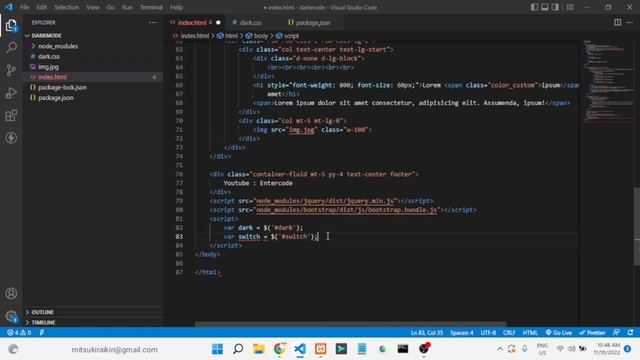
Task: Click the feedback icon in status bar
Action: pyautogui.click(x=616, y=333)
